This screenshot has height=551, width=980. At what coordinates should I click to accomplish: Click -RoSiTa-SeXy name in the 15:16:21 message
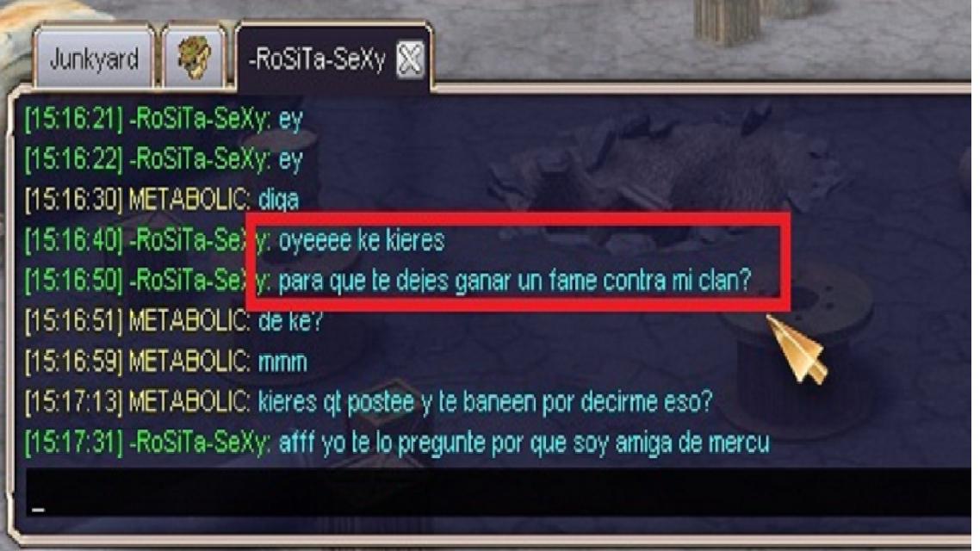point(200,119)
